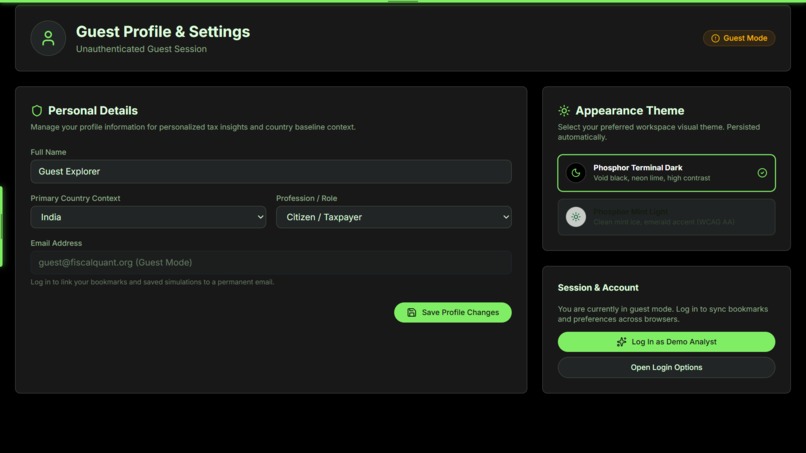Click the 'Email Address' label
Screen dimensions: 806x453
click(x=56, y=243)
